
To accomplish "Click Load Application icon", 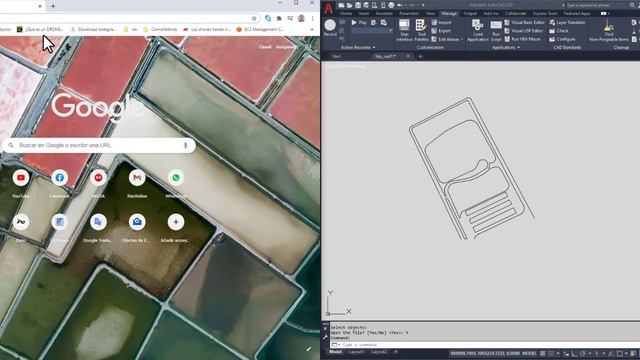I will click(x=478, y=30).
